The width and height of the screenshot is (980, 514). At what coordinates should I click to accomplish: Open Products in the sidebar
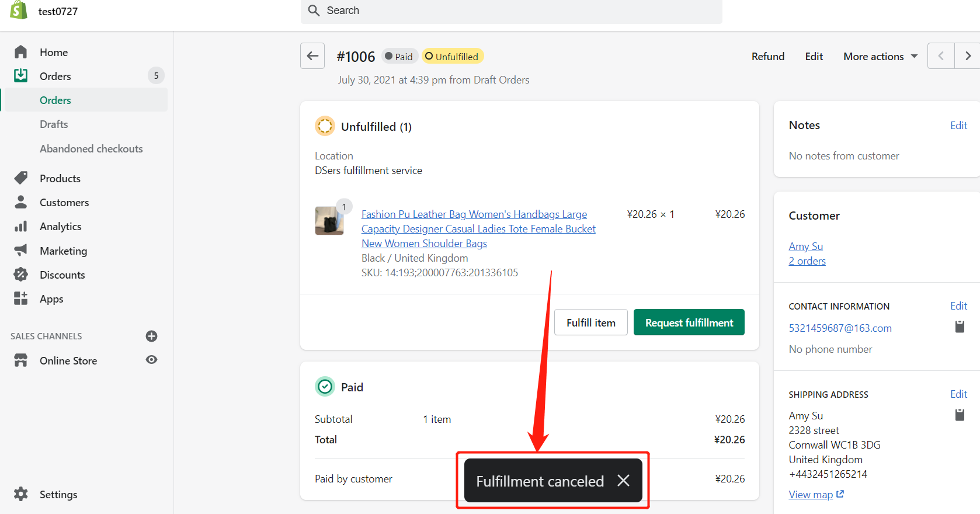[x=60, y=179]
